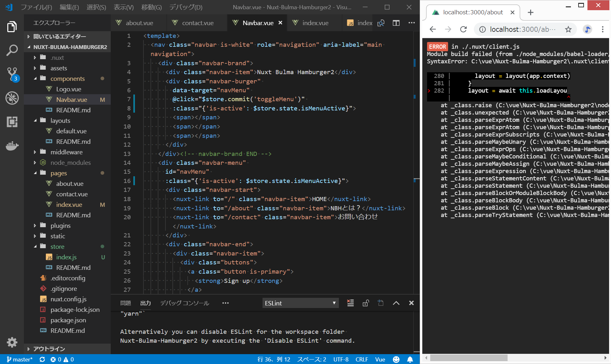Expand the middleware folder

coord(67,152)
